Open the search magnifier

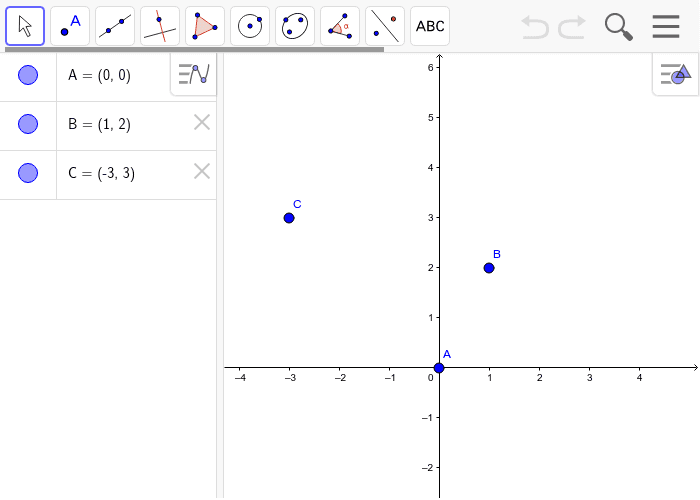click(619, 27)
